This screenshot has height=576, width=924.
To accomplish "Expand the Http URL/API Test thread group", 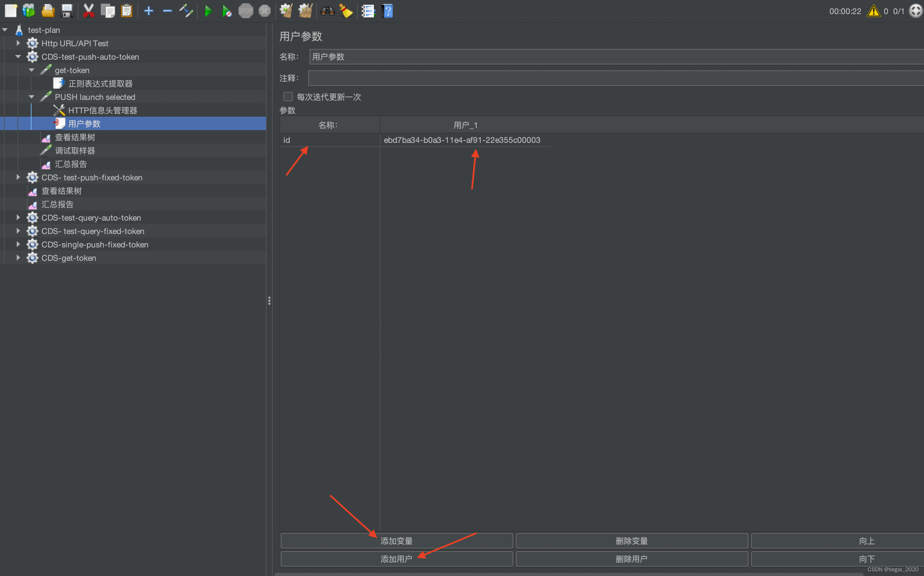I will pos(18,43).
